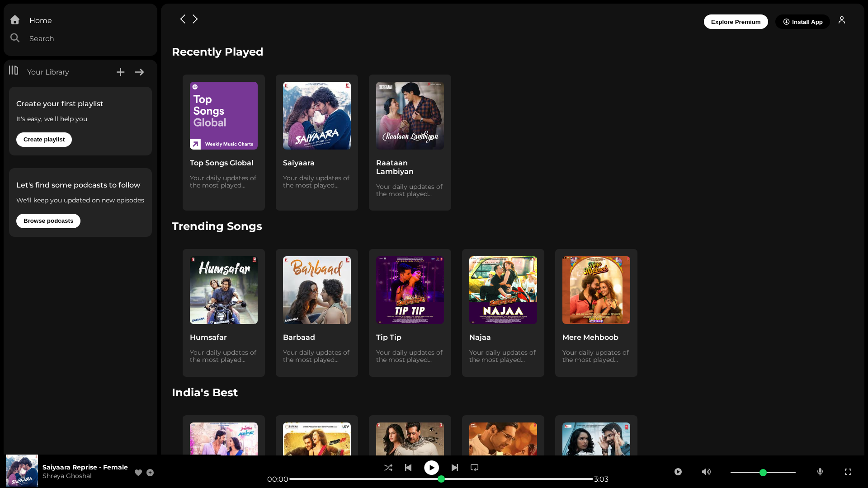Click the India's Best heading
The image size is (868, 488).
205,393
